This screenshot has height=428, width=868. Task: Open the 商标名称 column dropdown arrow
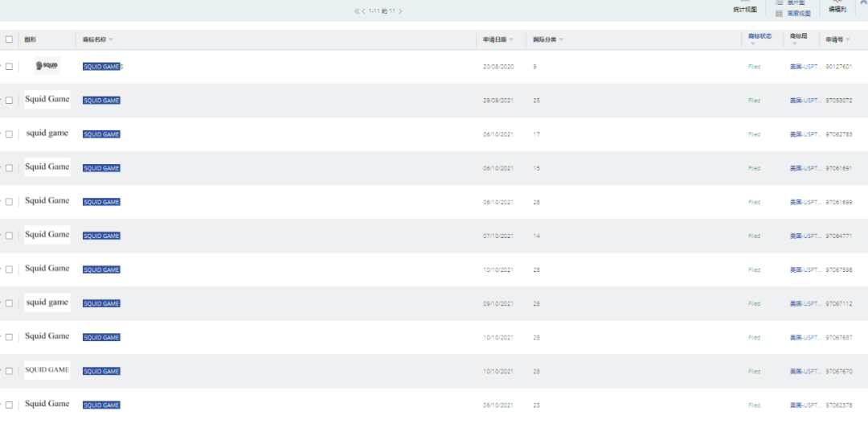pos(111,40)
